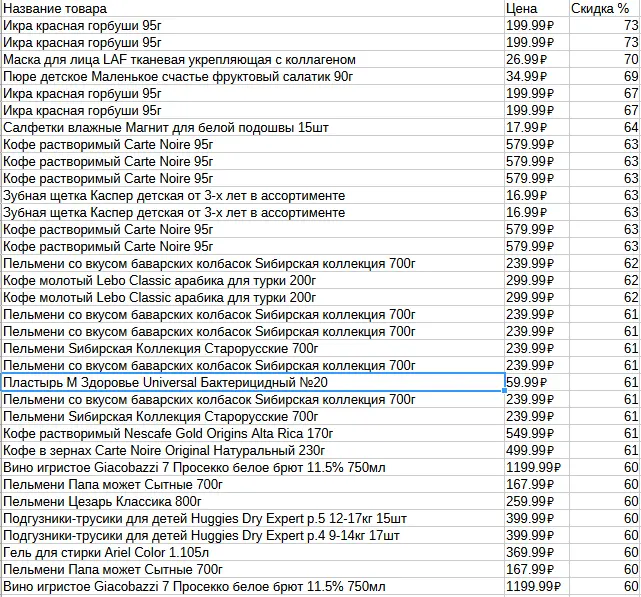Select discount value 69
641x597 pixels.
click(x=605, y=76)
